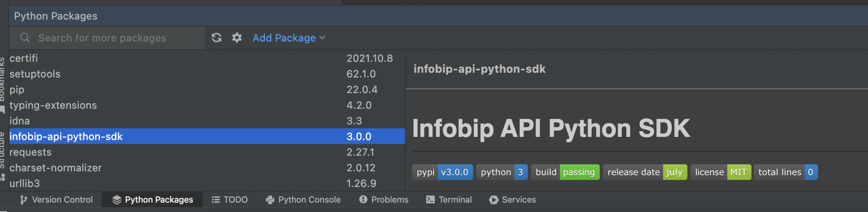
Task: Open the Services tool window
Action: point(512,200)
